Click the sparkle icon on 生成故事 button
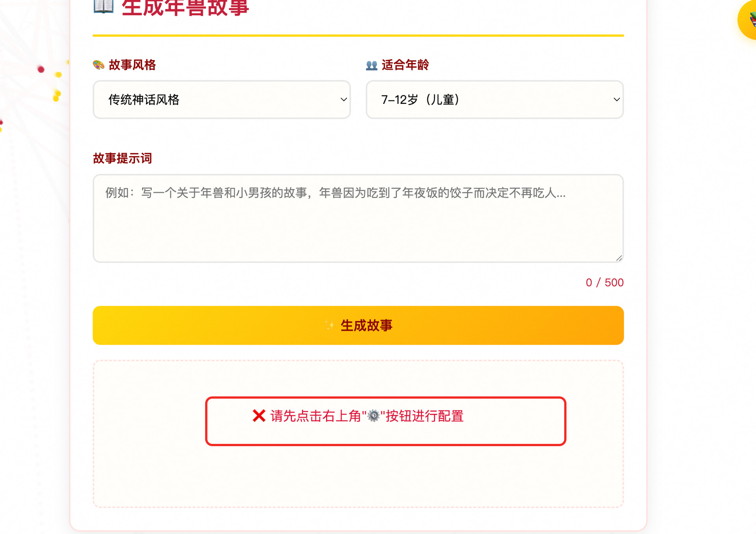Viewport: 756px width, 534px height. pyautogui.click(x=330, y=325)
